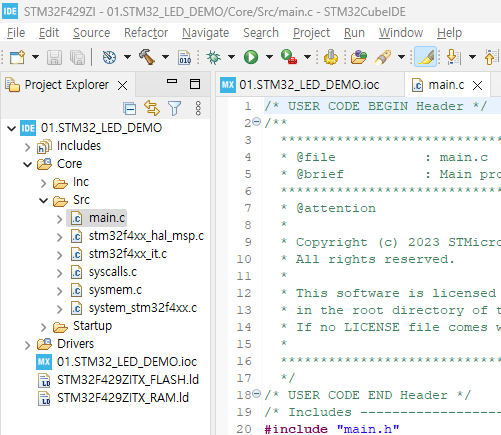The height and width of the screenshot is (435, 501).
Task: Open the Search menu
Action: click(x=261, y=33)
